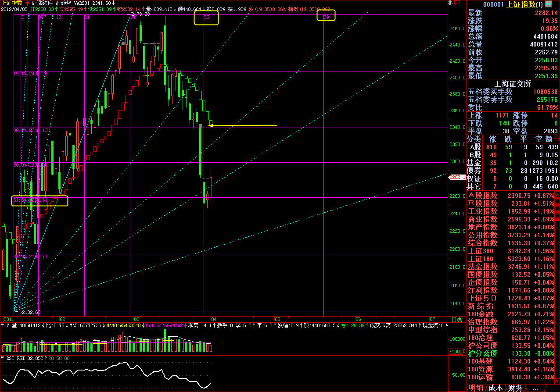
Task: Select 上证180 in the index list
Action: tap(481, 259)
